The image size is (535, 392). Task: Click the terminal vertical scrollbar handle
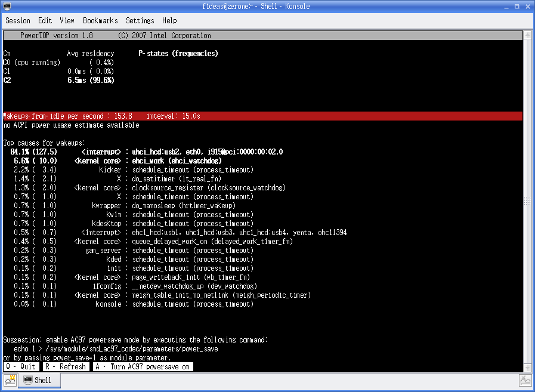pos(527,201)
